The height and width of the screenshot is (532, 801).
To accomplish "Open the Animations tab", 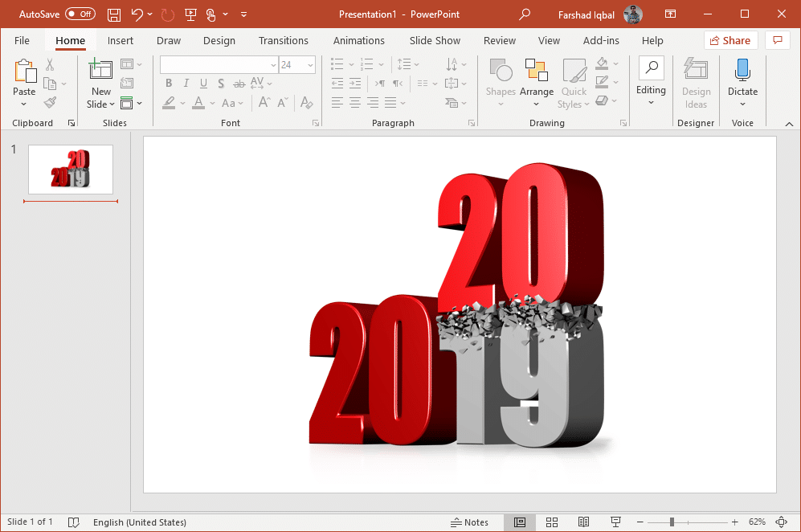I will click(358, 40).
